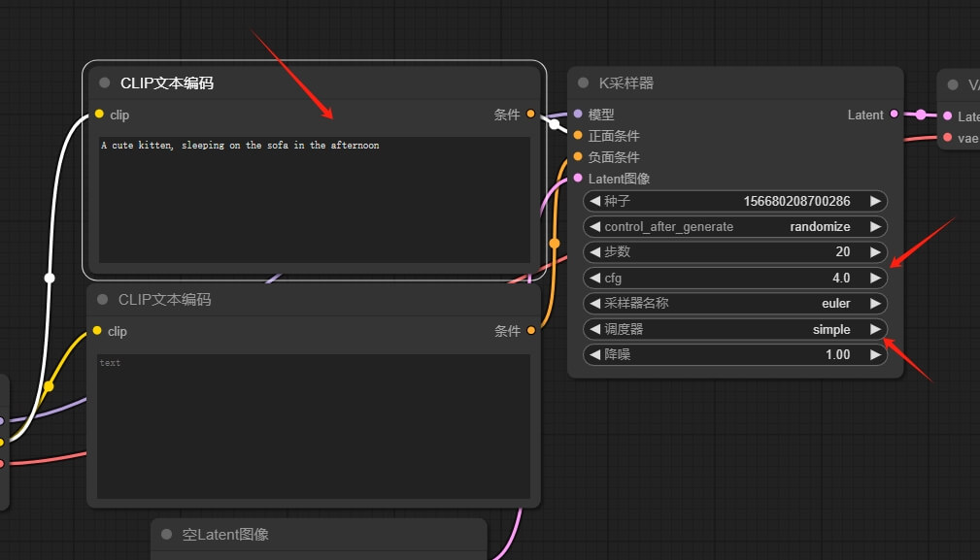Click the yellow clip input on top CLIP node
Image resolution: width=980 pixels, height=560 pixels.
coord(99,115)
